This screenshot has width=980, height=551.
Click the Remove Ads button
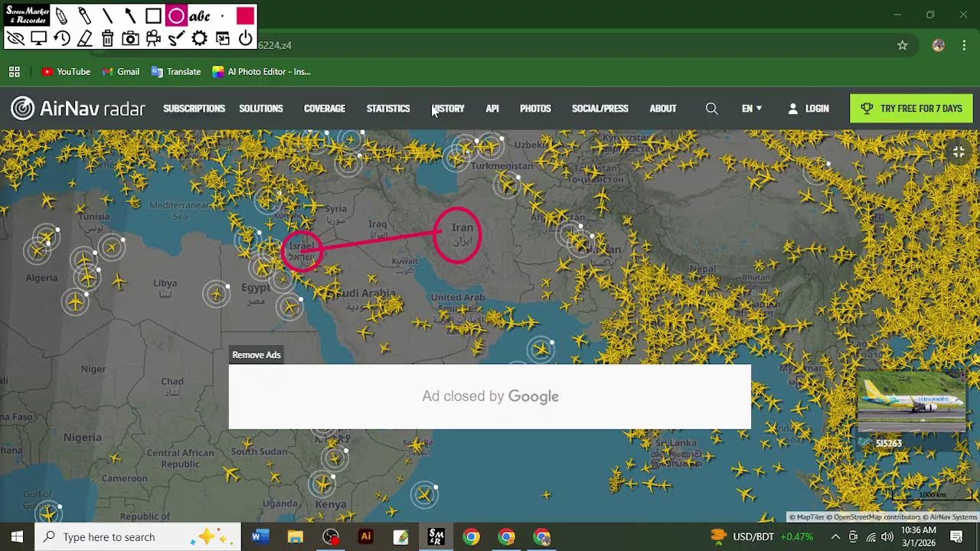click(x=256, y=355)
